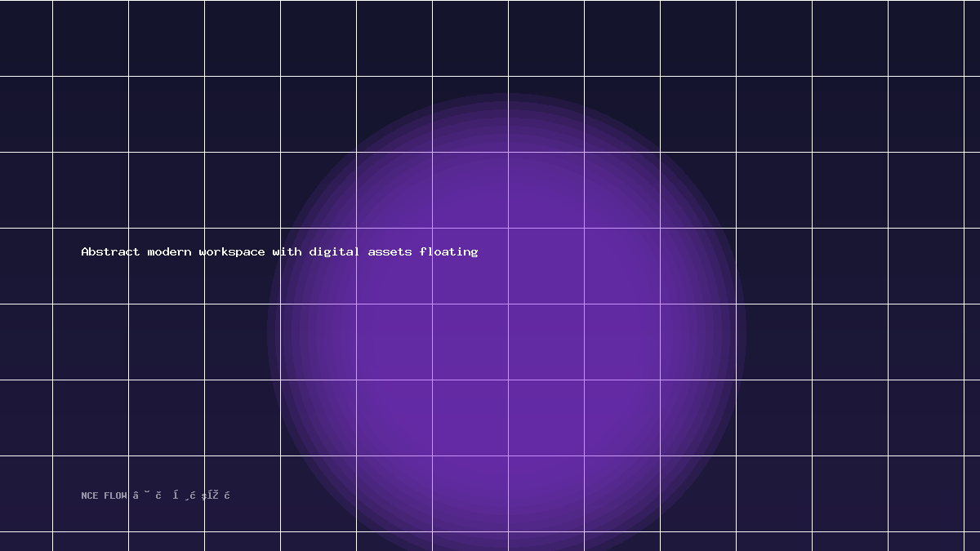Click the bright center of the purple circle
Image resolution: width=980 pixels, height=551 pixels.
coord(506,332)
